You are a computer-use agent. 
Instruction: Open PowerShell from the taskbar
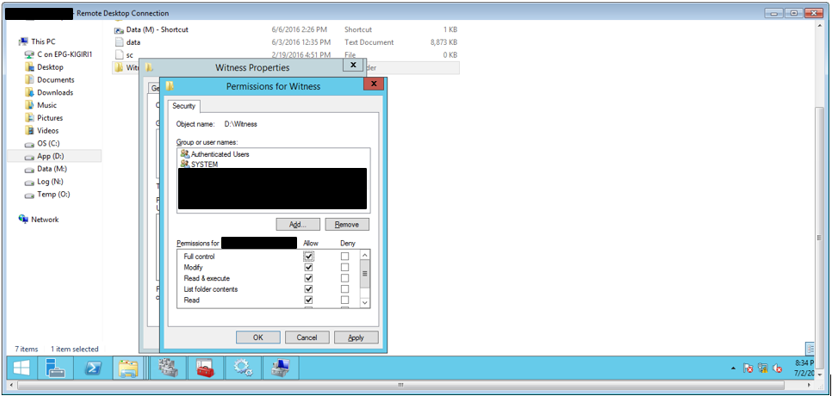(x=93, y=368)
